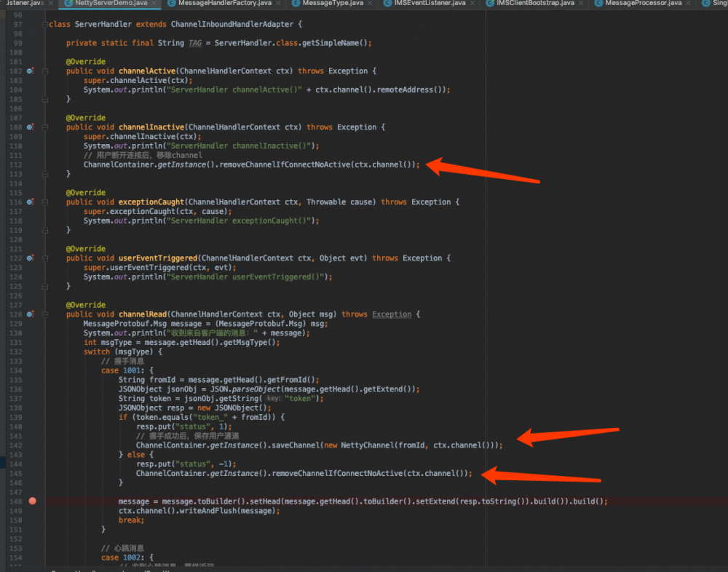Close the MessageType.java tab
Image resolution: width=728 pixels, height=572 pixels.
370,4
